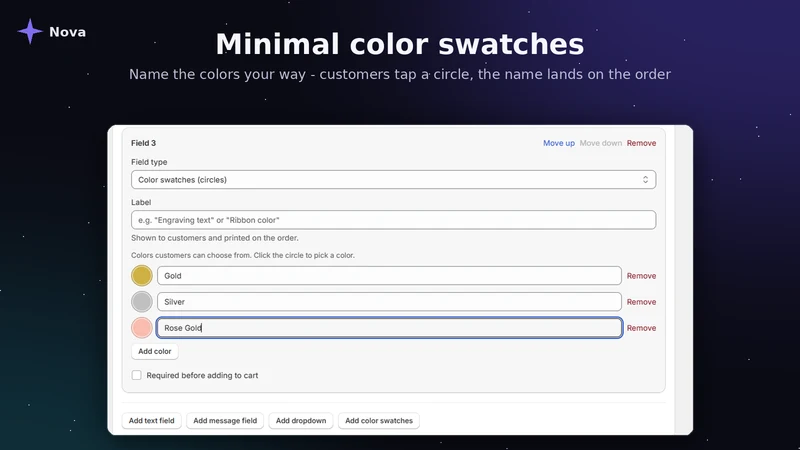Edit the Gold color name field
This screenshot has height=450, width=800.
coord(389,276)
